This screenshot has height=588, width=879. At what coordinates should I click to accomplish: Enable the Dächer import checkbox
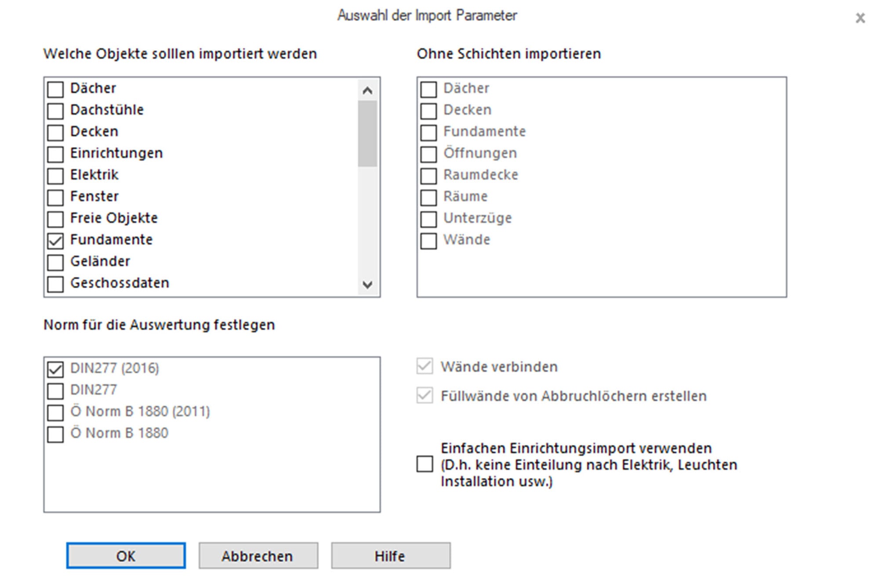click(54, 89)
